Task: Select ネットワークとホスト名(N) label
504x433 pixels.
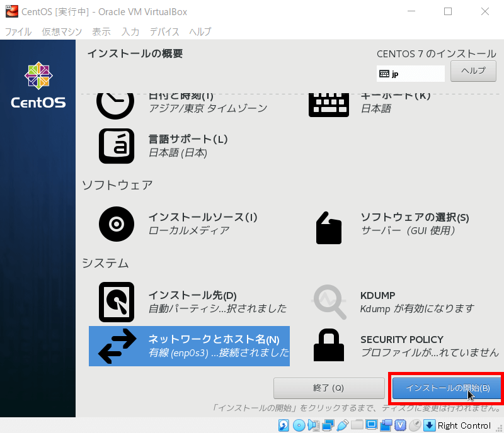Action: coord(214,339)
